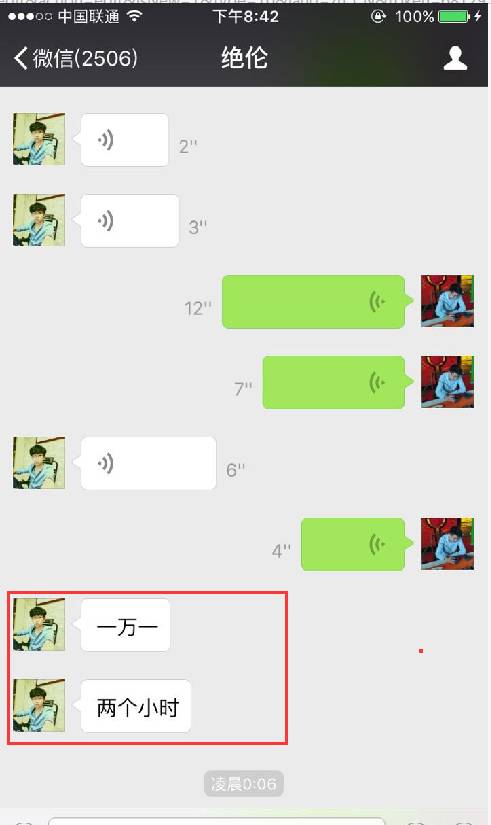491x825 pixels.
Task: Tap the battery indicator in status bar
Action: click(x=453, y=17)
